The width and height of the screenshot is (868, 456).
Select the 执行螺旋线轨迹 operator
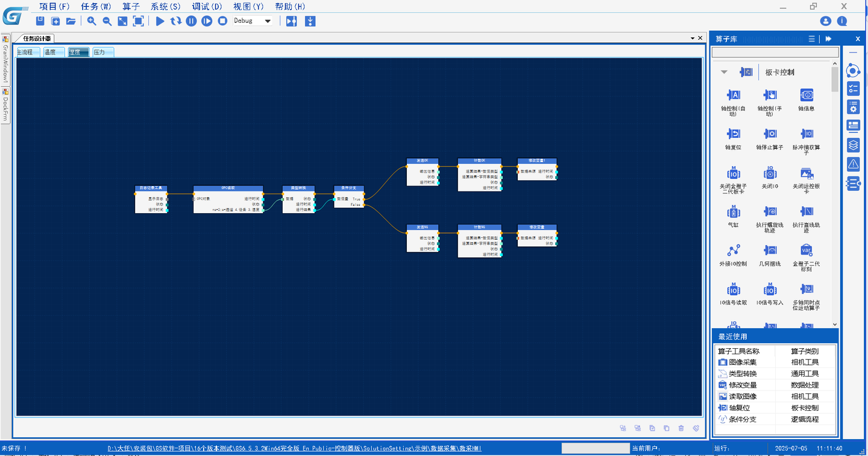tap(770, 219)
